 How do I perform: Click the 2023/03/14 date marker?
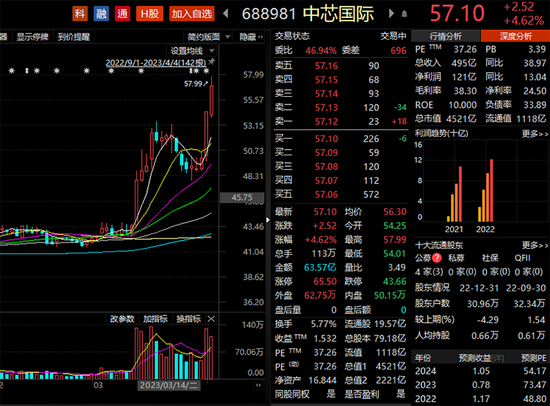pos(169,385)
